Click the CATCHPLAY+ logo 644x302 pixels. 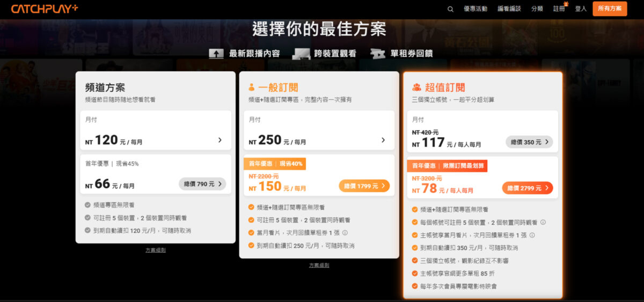click(x=45, y=9)
